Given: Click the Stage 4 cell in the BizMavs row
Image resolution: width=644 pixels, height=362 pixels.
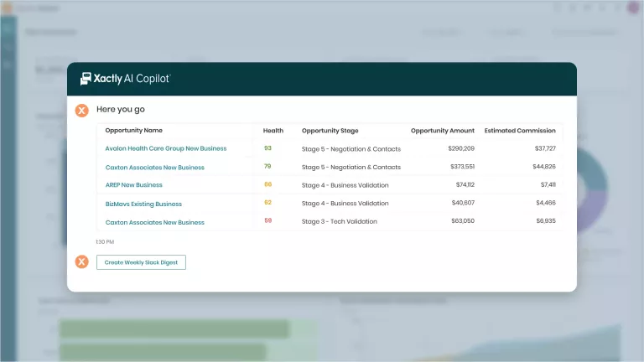Looking at the screenshot, I should (x=345, y=203).
